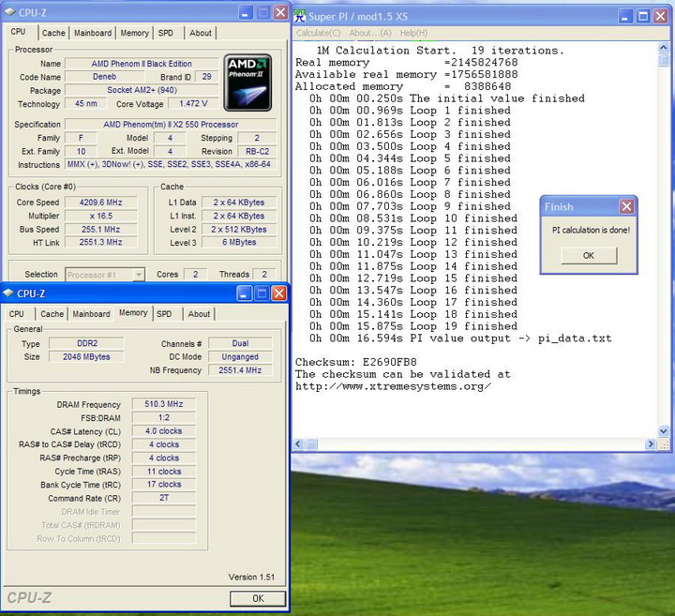Click the Super PI title bar icon
The width and height of the screenshot is (675, 616).
coord(301,15)
